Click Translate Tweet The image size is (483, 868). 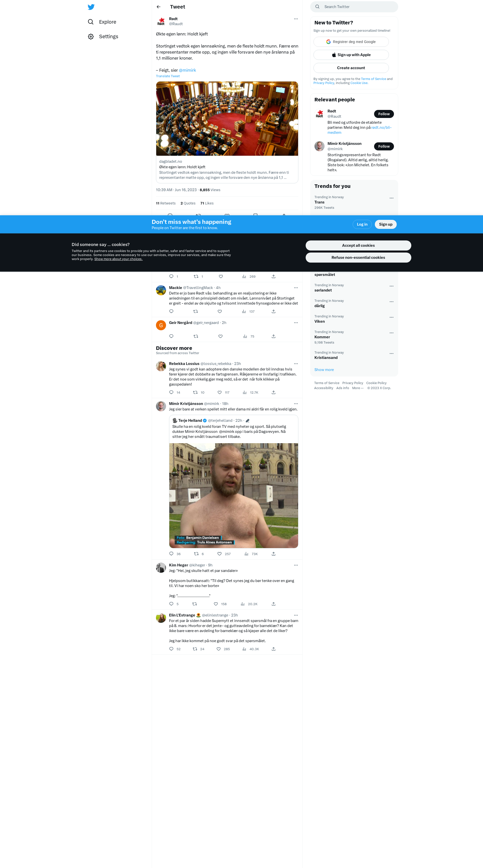[x=168, y=76]
